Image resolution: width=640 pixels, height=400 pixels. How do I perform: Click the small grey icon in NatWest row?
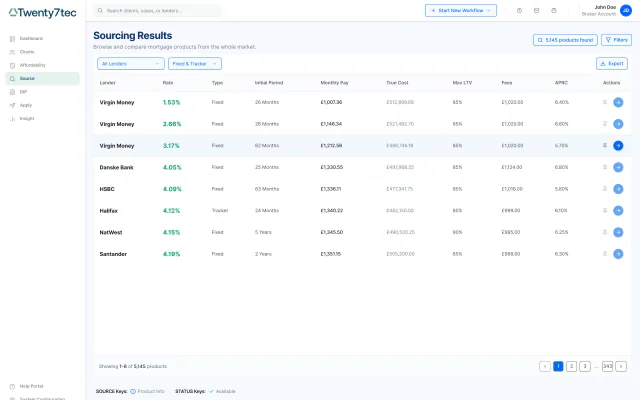click(x=605, y=232)
